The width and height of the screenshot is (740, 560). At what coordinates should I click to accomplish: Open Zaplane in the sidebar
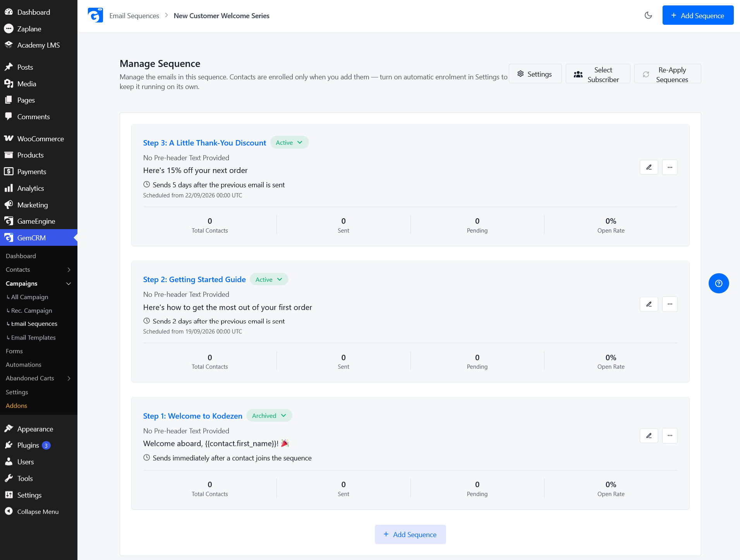tap(39, 29)
